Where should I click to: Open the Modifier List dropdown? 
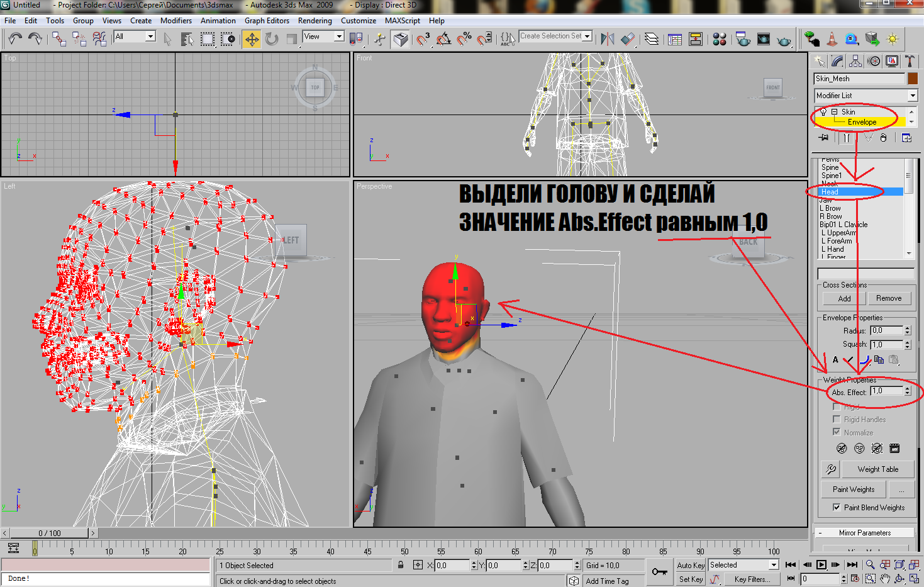pos(913,96)
